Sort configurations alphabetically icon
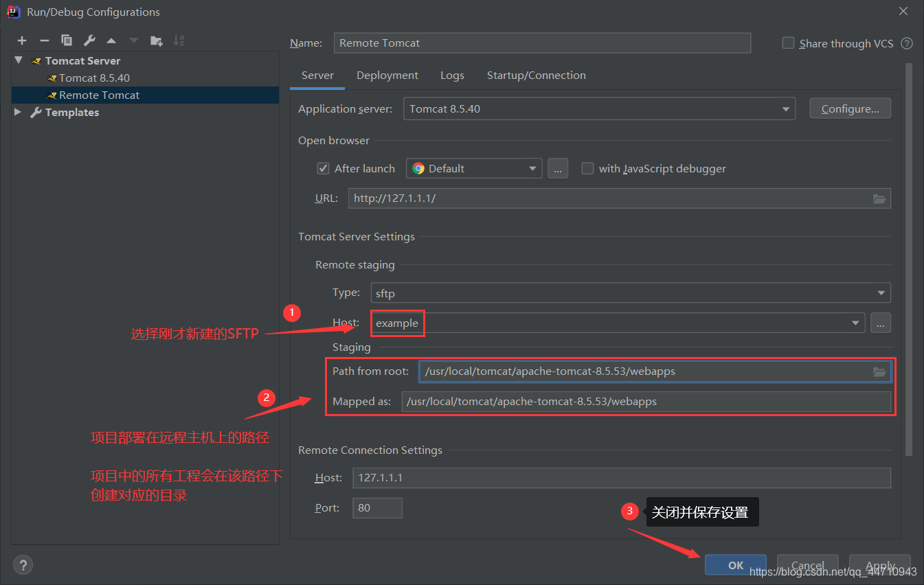 [x=179, y=41]
